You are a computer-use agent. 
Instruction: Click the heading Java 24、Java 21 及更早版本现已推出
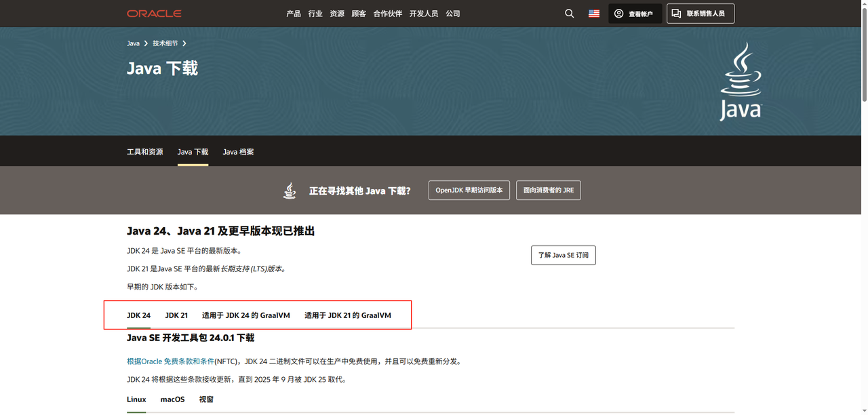coord(221,231)
